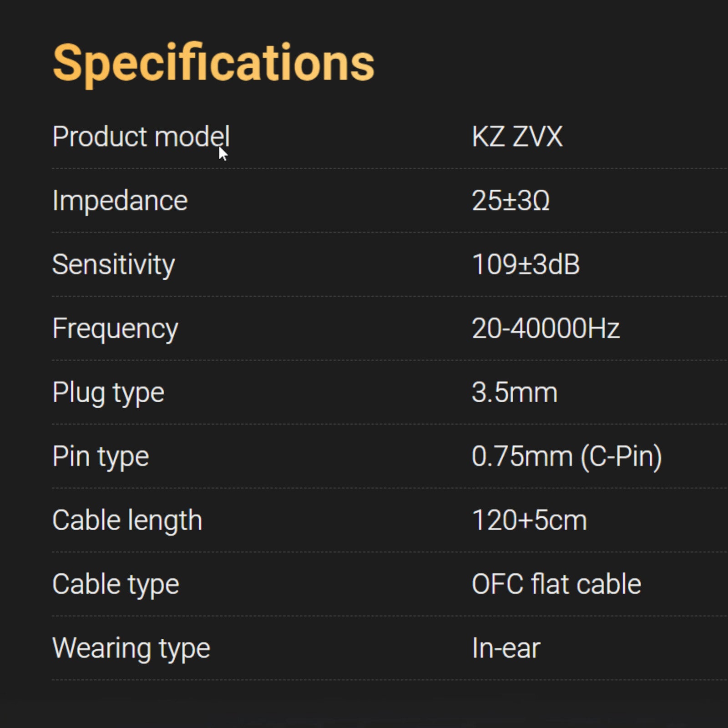Screen dimensions: 728x728
Task: Click the Frequency label
Action: pyautogui.click(x=115, y=329)
